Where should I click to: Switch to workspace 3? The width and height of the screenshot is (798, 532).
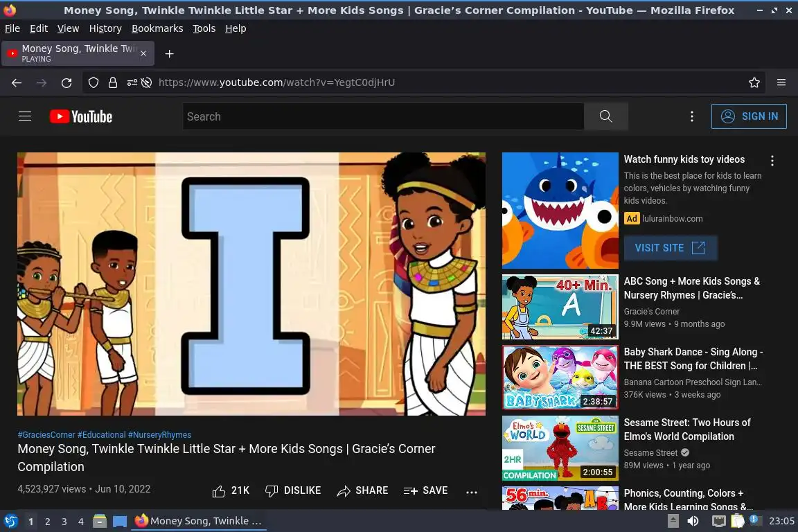click(64, 522)
